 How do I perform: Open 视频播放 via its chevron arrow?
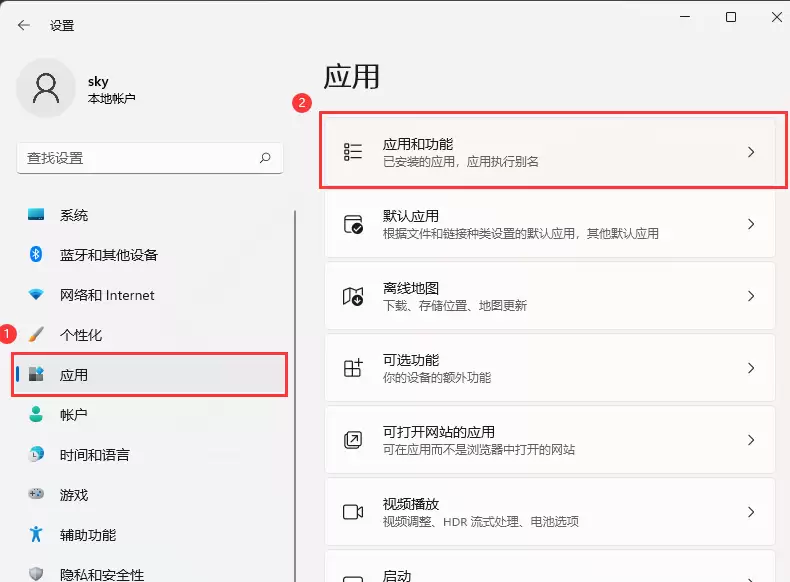[751, 512]
